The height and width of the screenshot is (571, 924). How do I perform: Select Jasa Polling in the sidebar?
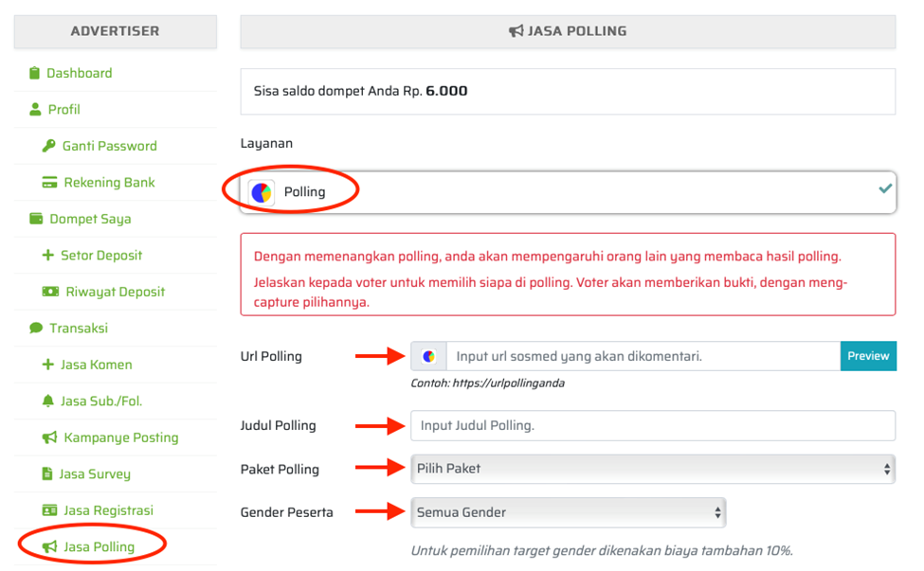(x=99, y=546)
